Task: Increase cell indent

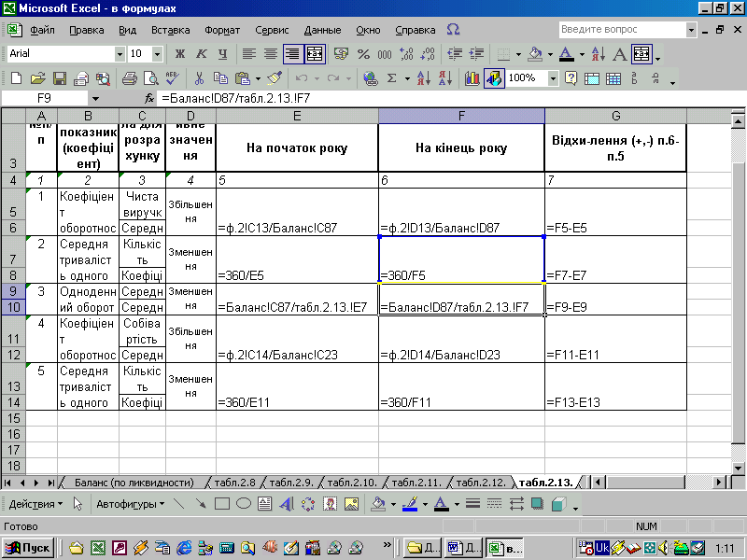Action: 476,54
